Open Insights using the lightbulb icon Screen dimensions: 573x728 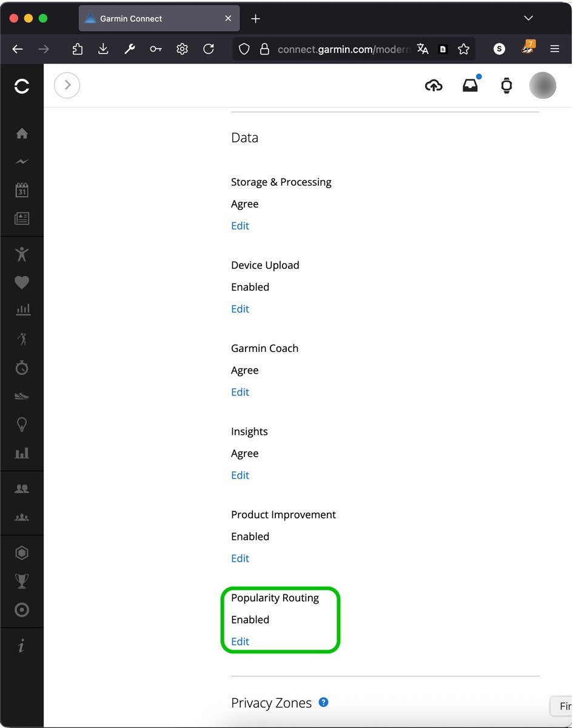(22, 424)
